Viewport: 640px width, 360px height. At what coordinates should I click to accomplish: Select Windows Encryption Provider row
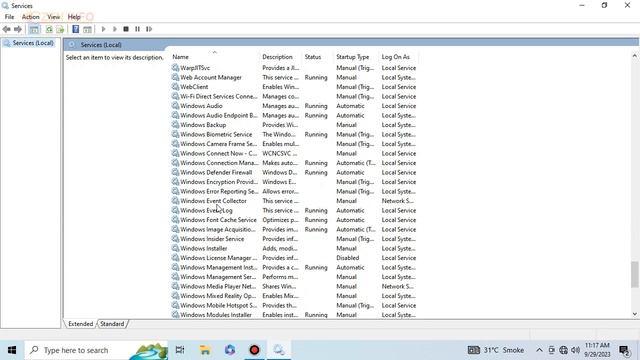click(x=294, y=182)
